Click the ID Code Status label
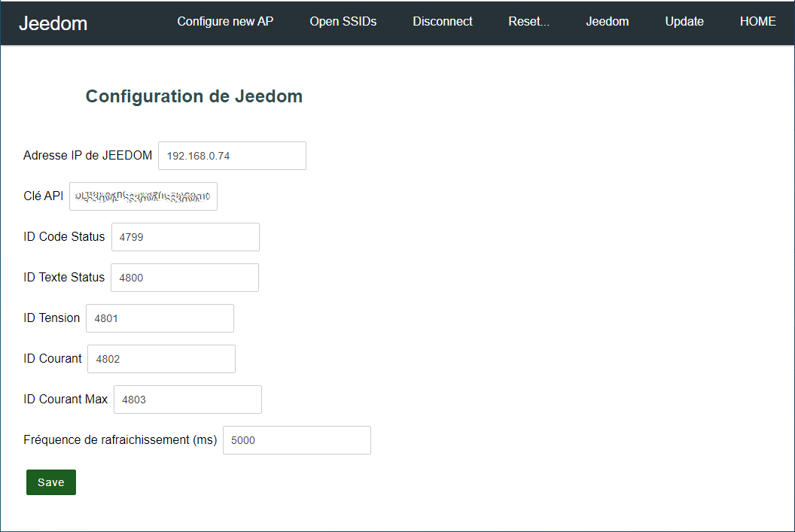 [64, 236]
